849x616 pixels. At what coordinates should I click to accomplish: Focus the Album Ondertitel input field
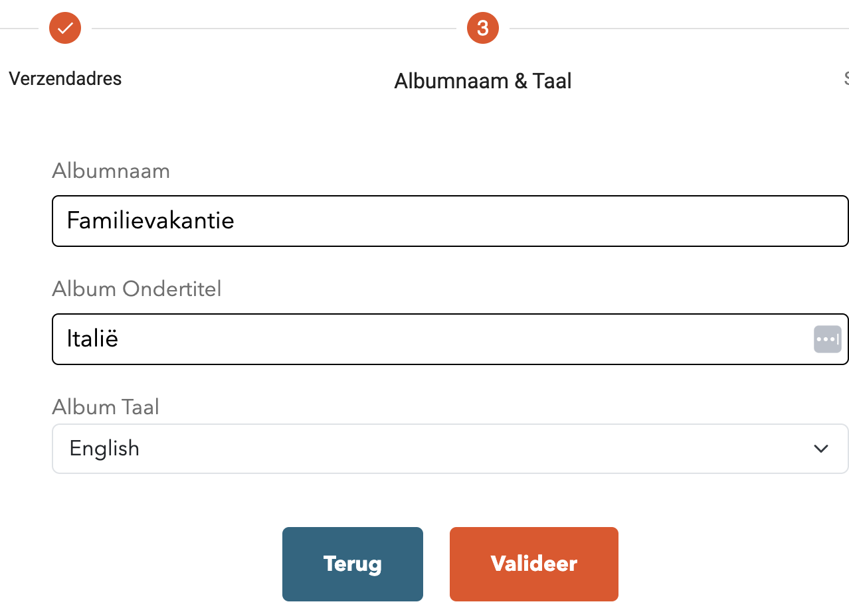point(450,339)
